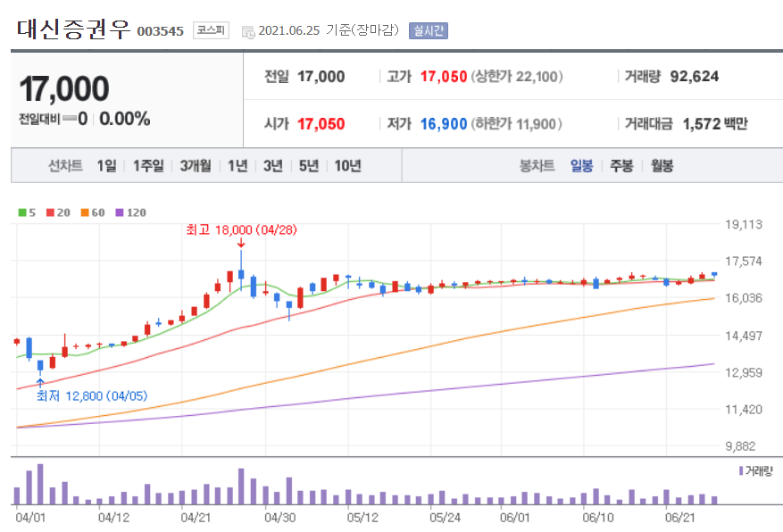Viewport: 783px width, 532px height.
Task: Click the green 5-day moving average swatch
Action: click(22, 212)
